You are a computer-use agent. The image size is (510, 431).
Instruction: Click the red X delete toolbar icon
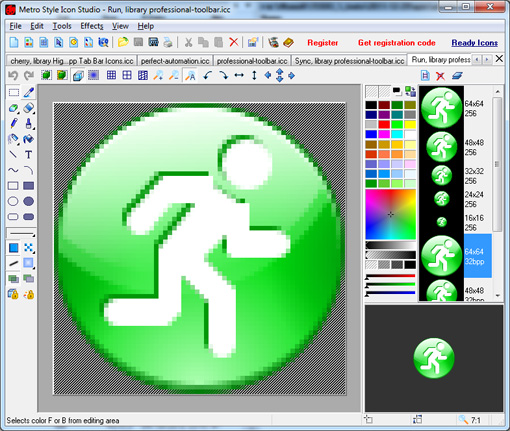234,42
